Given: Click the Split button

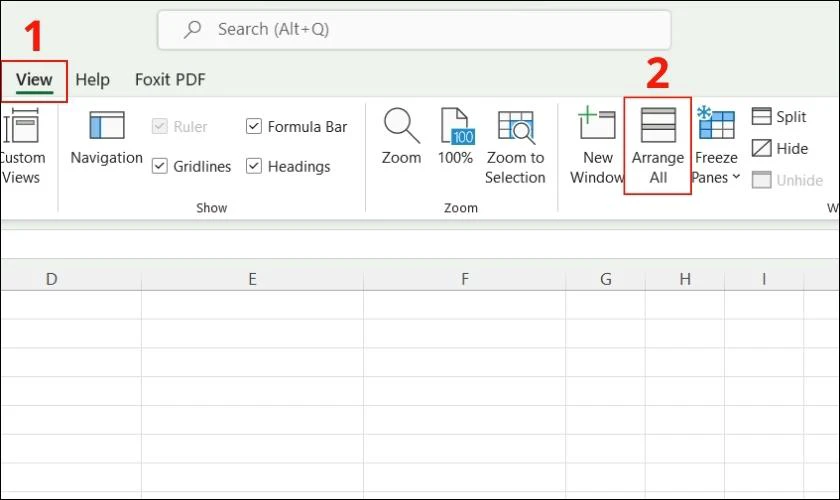Looking at the screenshot, I should tap(779, 117).
